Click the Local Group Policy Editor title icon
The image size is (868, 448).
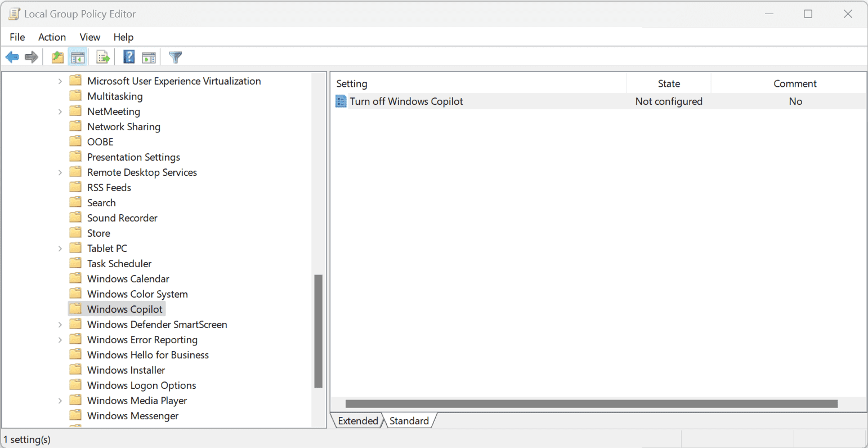14,14
